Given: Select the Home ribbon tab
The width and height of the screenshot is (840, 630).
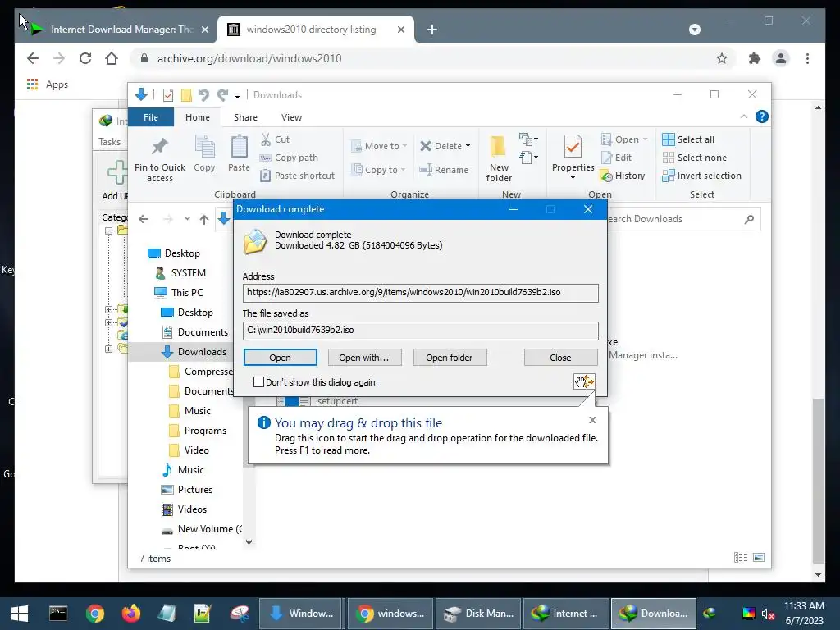Looking at the screenshot, I should pyautogui.click(x=198, y=117).
